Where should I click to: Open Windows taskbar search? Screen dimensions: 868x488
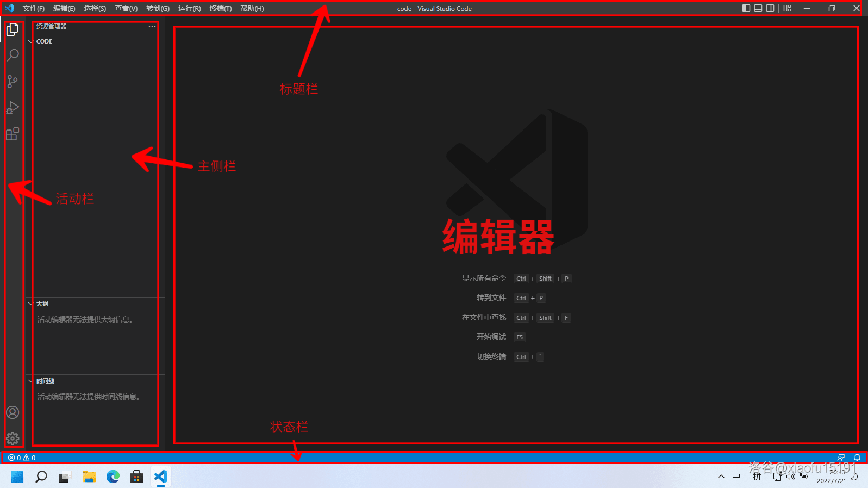coord(41,477)
